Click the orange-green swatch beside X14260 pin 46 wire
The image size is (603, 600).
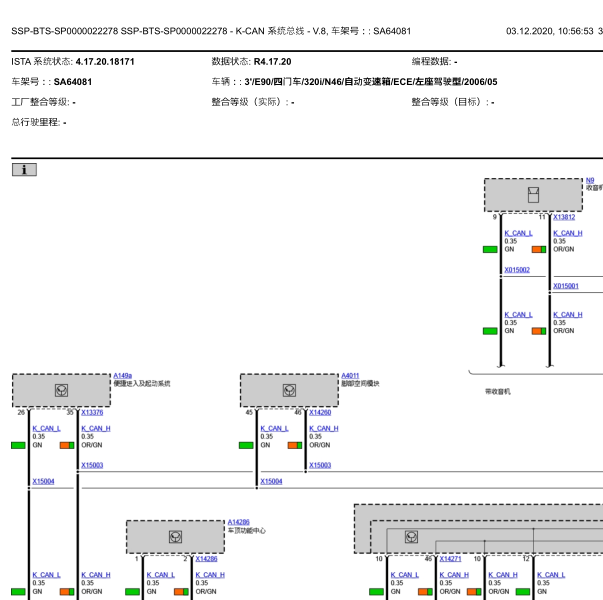point(295,445)
